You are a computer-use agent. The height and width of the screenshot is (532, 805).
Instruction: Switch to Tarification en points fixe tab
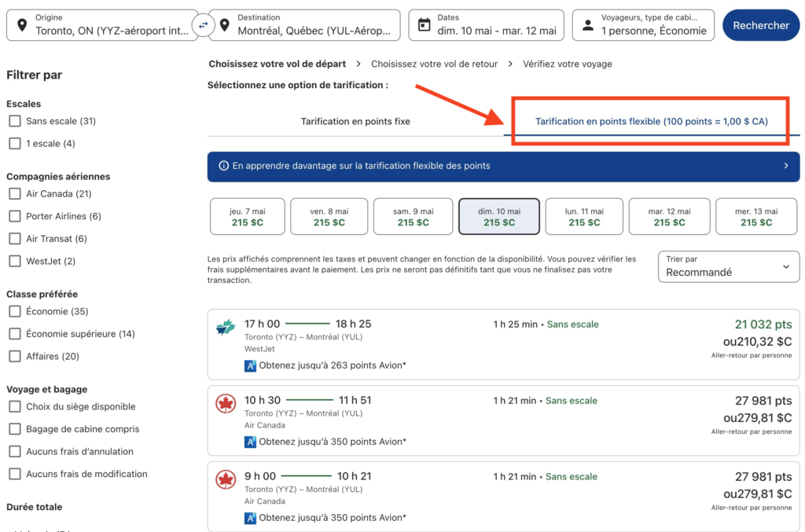click(x=355, y=122)
